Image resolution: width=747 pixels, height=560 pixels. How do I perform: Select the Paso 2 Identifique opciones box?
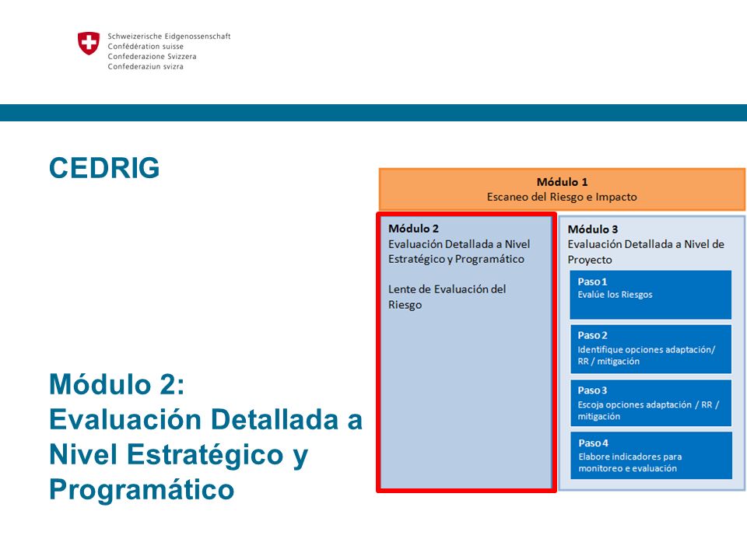pyautogui.click(x=651, y=349)
